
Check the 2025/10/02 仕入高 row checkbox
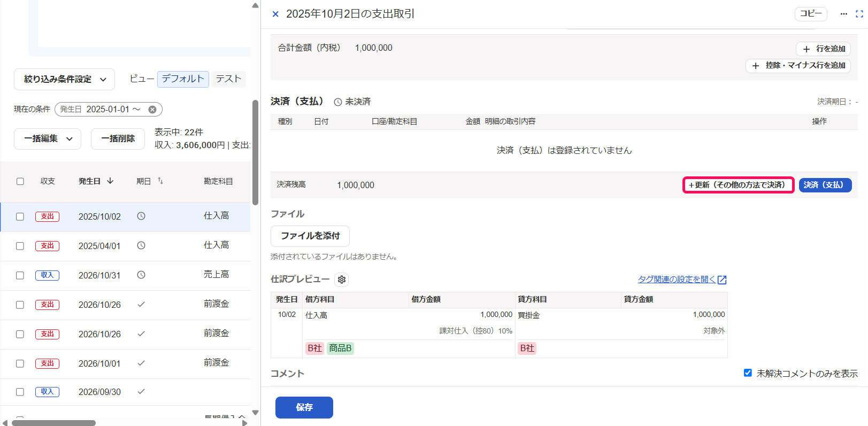[20, 216]
